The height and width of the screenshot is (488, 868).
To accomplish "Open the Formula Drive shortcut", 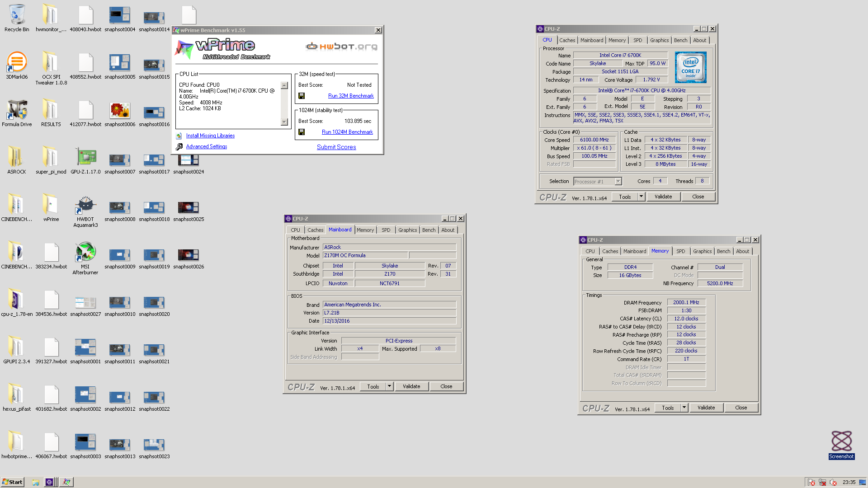I will point(17,113).
